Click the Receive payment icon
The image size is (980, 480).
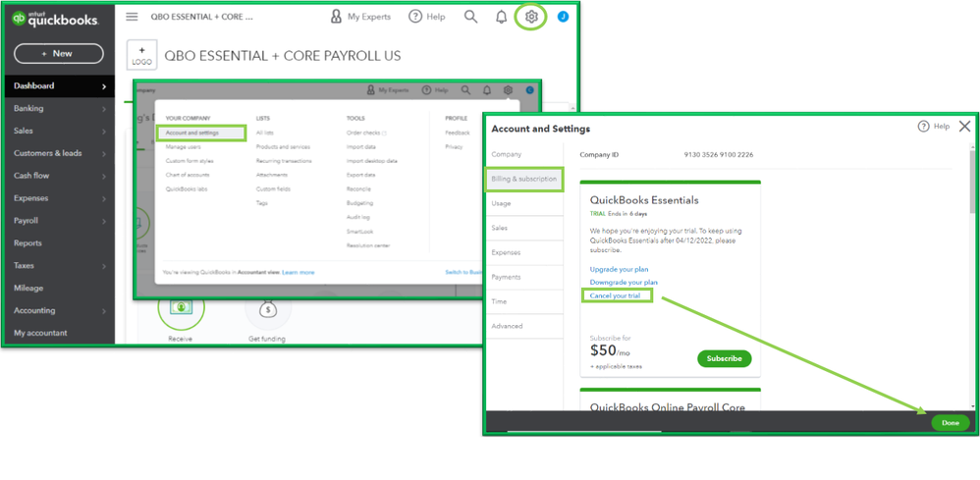[181, 309]
